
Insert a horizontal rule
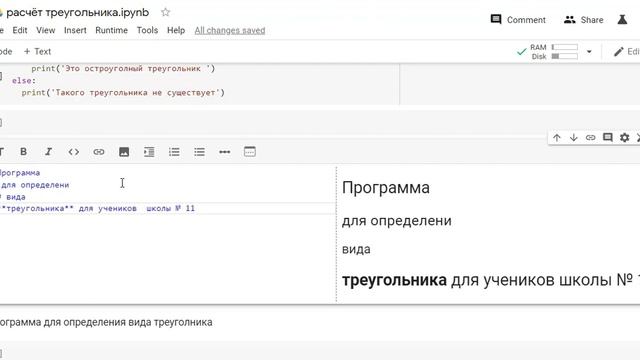(224, 152)
